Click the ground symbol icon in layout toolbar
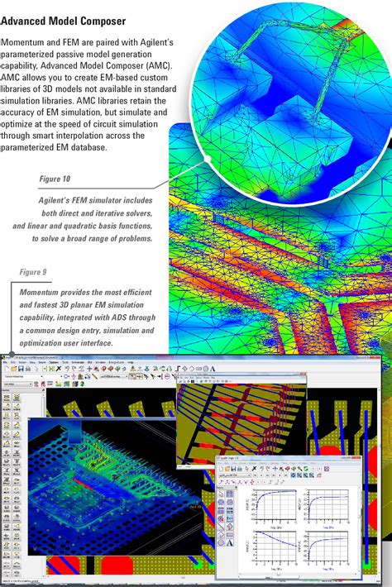Viewport: 392px width, 587px height. click(x=74, y=377)
